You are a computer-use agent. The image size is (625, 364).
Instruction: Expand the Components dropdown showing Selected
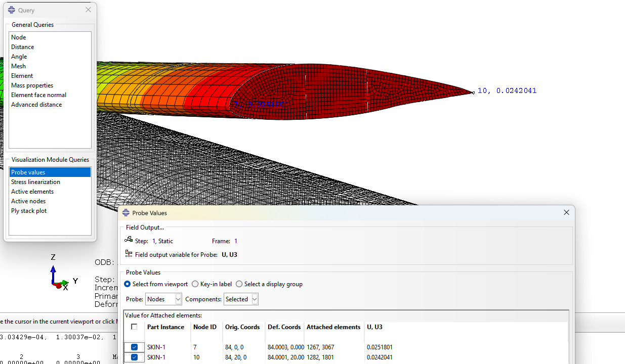pos(241,299)
